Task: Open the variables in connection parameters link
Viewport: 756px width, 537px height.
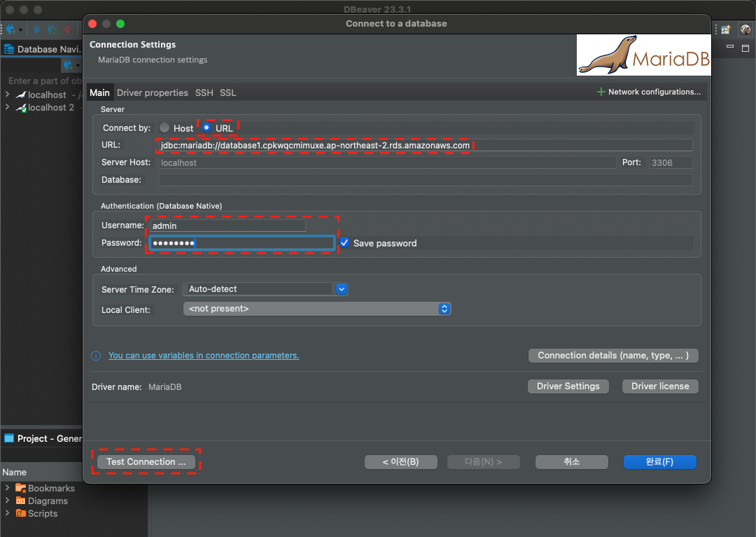Action: point(204,356)
